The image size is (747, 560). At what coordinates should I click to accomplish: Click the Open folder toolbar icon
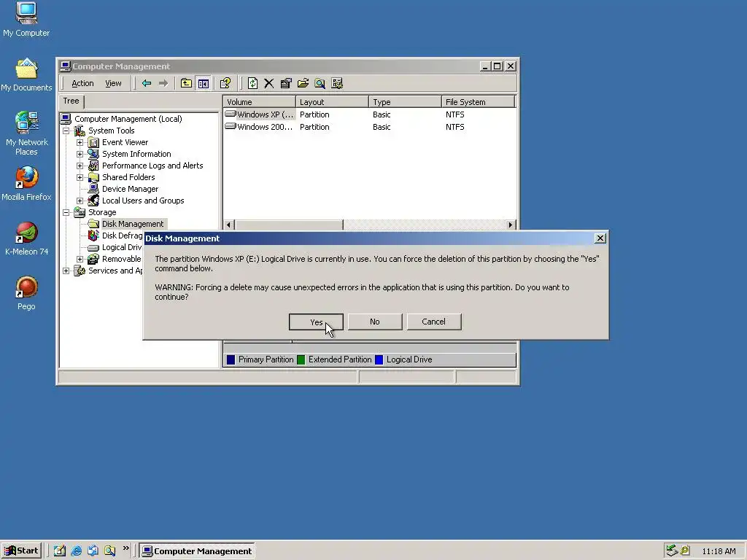[303, 83]
